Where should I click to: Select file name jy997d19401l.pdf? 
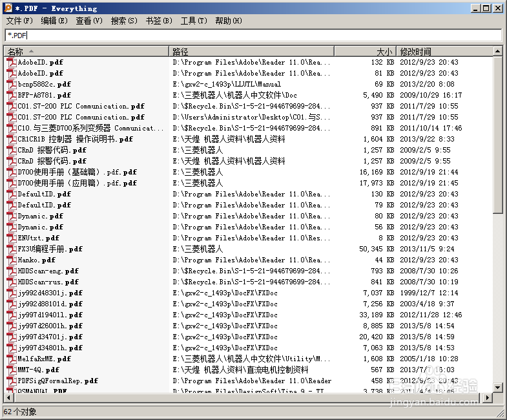pos(50,315)
